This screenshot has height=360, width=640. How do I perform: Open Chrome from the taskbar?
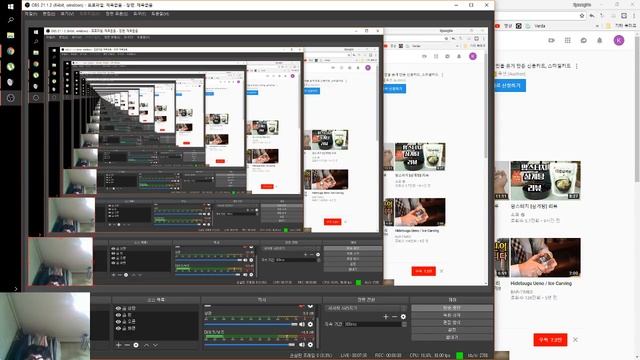[x=11, y=51]
